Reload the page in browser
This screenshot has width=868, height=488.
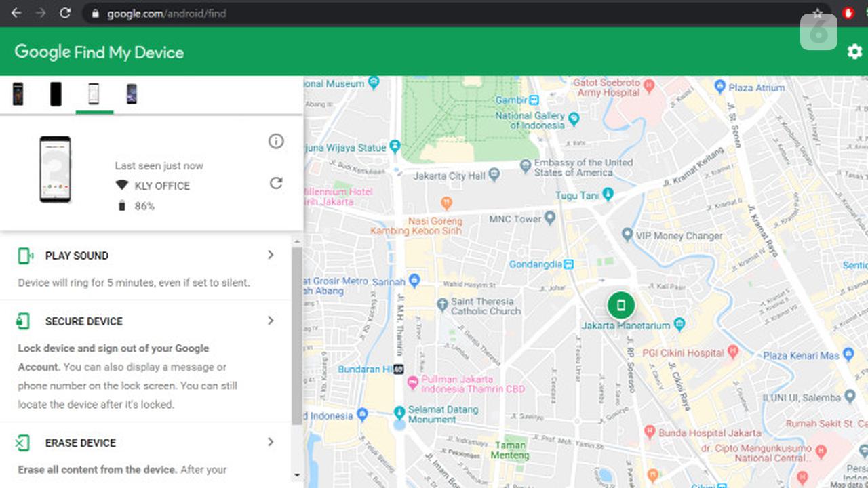tap(65, 13)
